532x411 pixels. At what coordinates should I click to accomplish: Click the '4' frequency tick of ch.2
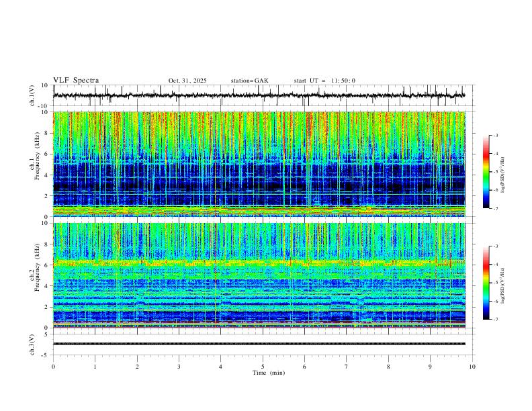point(46,286)
